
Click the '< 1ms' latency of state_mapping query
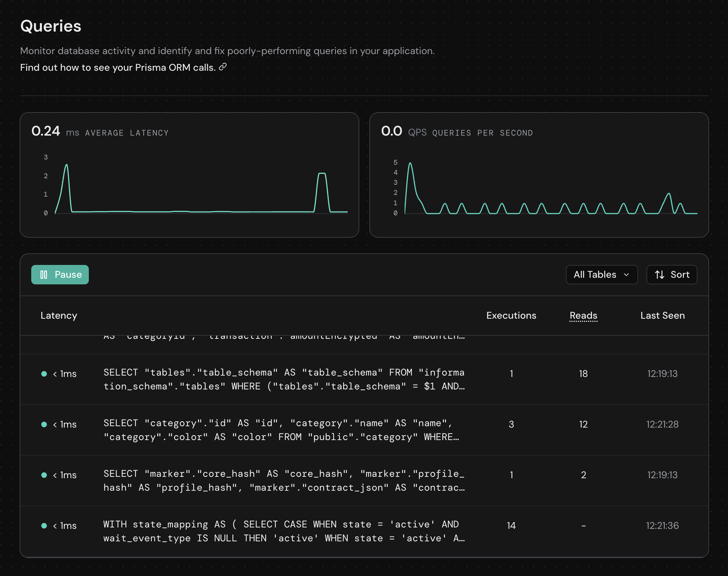(65, 525)
